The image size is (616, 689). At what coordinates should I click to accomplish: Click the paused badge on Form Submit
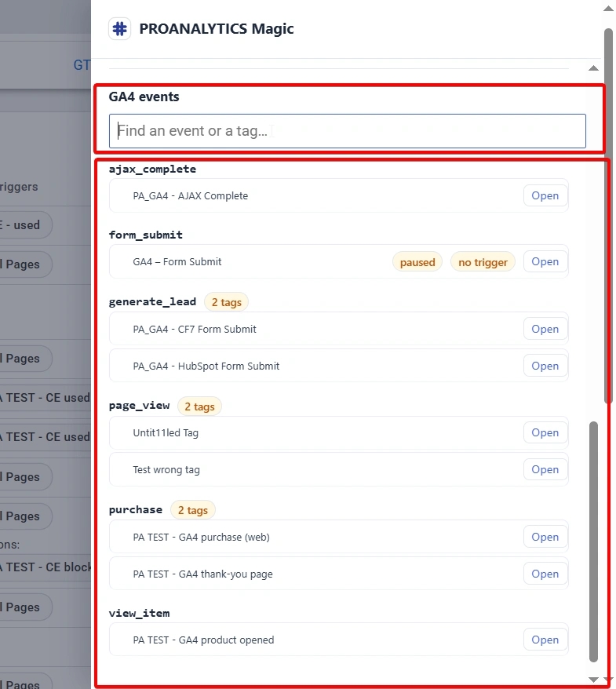(x=417, y=262)
